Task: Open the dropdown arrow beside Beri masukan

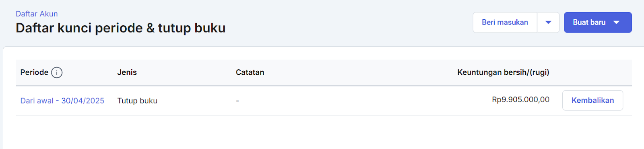Action: [548, 23]
